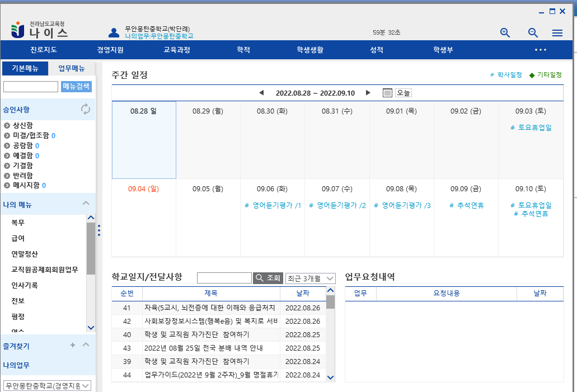Image resolution: width=577 pixels, height=392 pixels.
Task: Click the bullet icon beside 공람함
Action: (x=7, y=145)
